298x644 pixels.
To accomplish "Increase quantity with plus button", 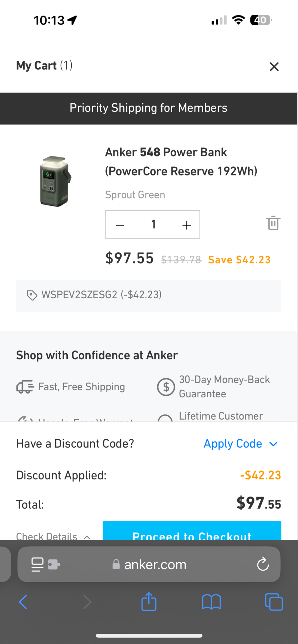I will [186, 225].
